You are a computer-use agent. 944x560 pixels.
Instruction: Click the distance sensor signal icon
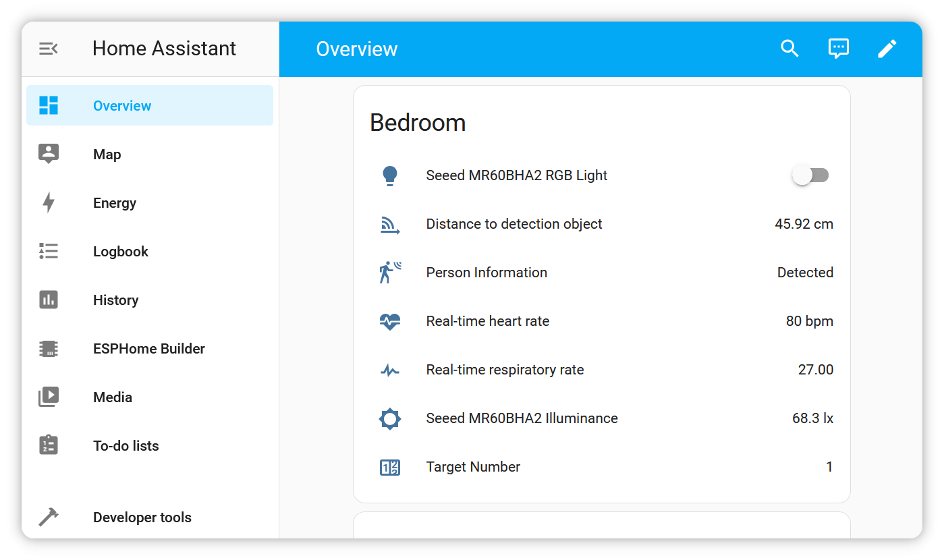(x=390, y=225)
